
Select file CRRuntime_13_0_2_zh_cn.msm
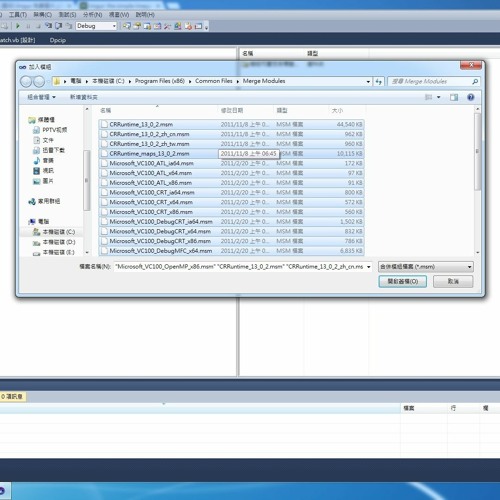[231, 134]
